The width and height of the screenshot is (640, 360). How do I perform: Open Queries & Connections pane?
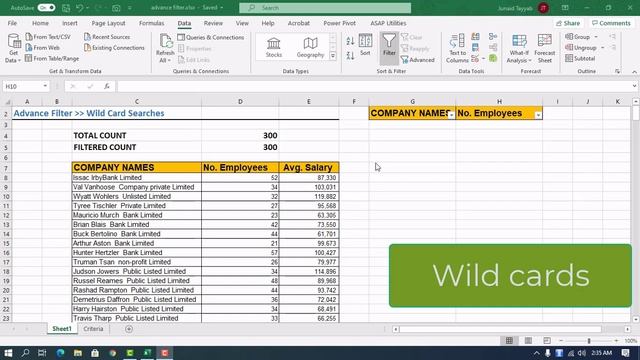coord(211,37)
